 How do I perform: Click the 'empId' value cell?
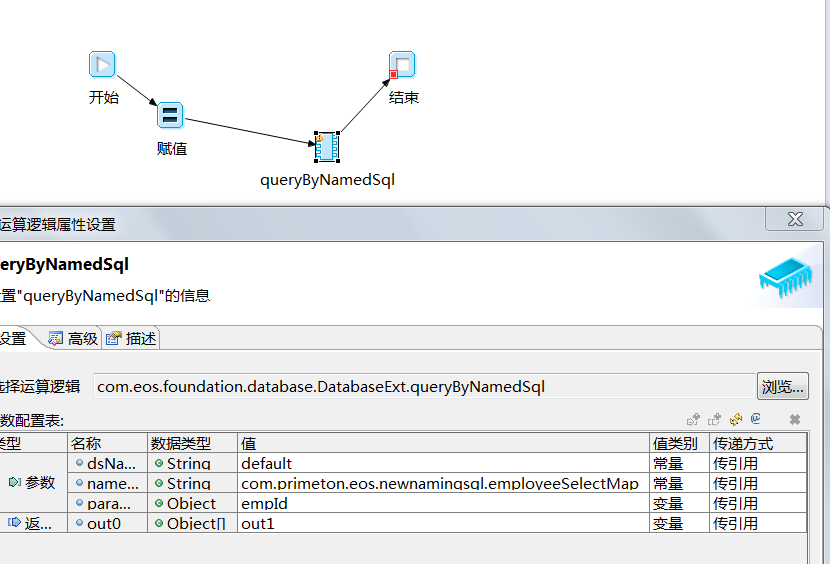(444, 503)
